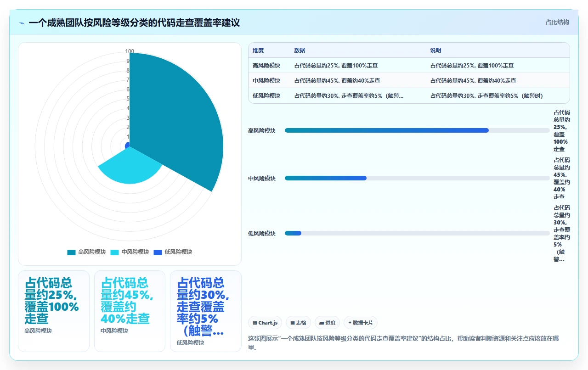Image resolution: width=588 pixels, height=370 pixels.
Task: Click the 中风险模块 progress row label
Action: click(x=262, y=178)
